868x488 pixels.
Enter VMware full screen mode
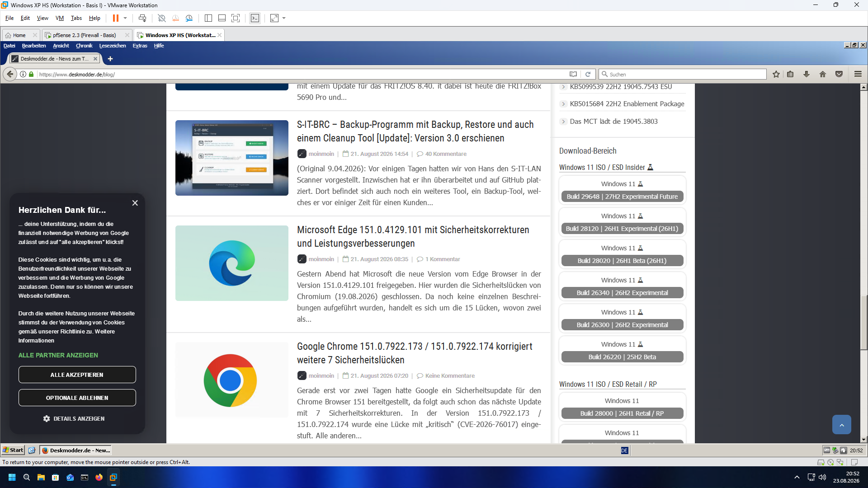tap(236, 18)
